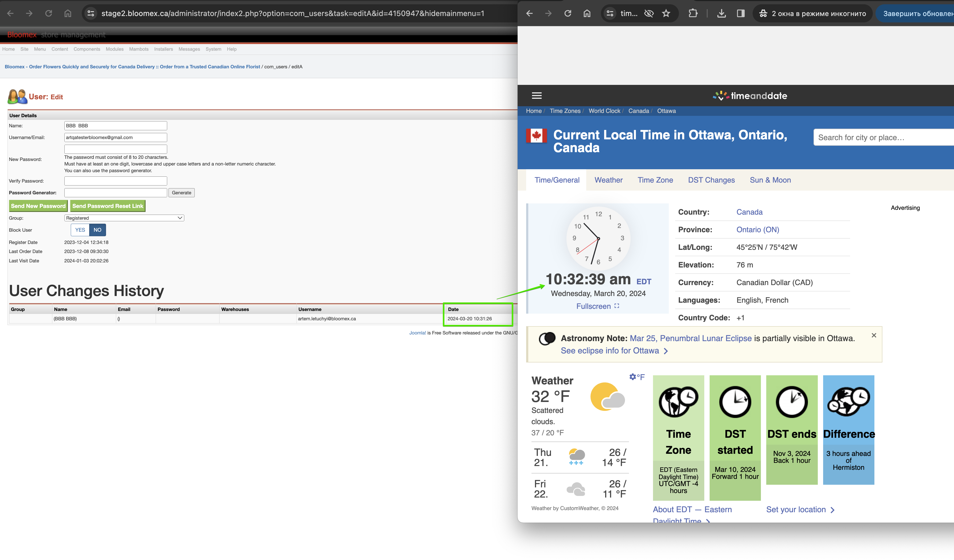Expand the Group Registered dropdown
Viewport: 954px width, 560px height.
tap(124, 218)
